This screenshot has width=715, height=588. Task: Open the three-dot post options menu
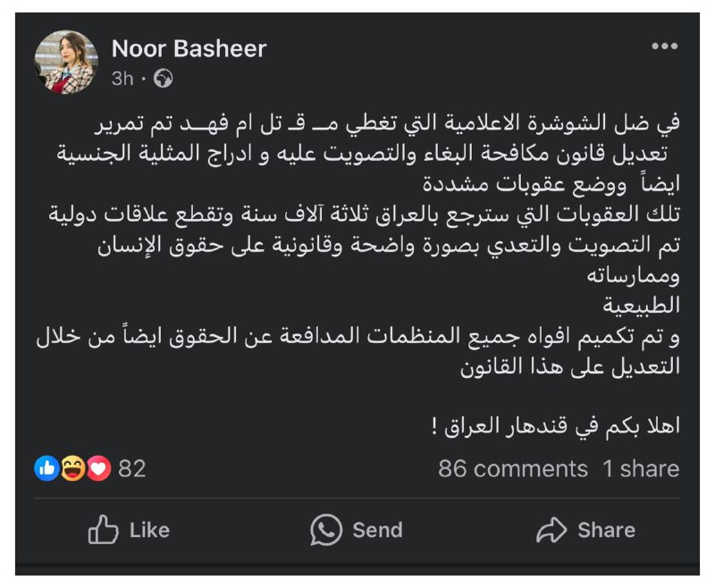click(664, 46)
